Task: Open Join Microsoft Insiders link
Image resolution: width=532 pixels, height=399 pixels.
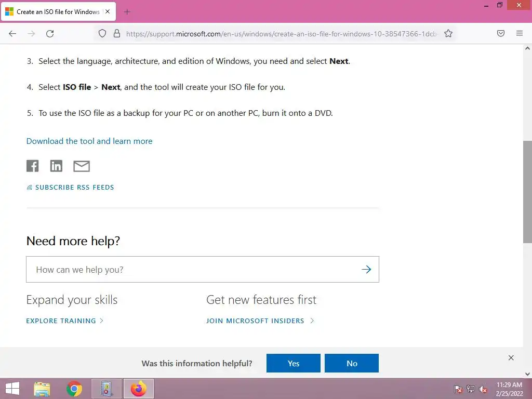Action: 260,321
